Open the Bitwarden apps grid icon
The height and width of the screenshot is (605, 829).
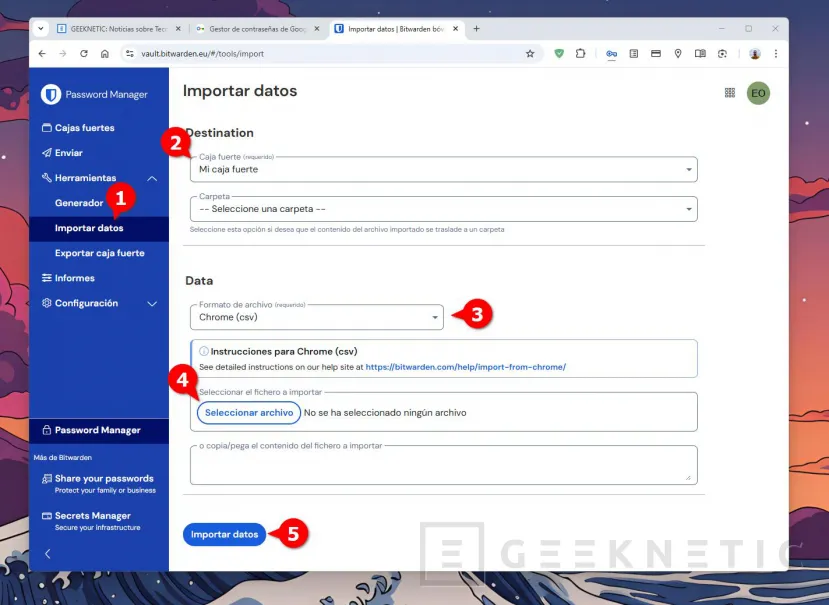[729, 91]
